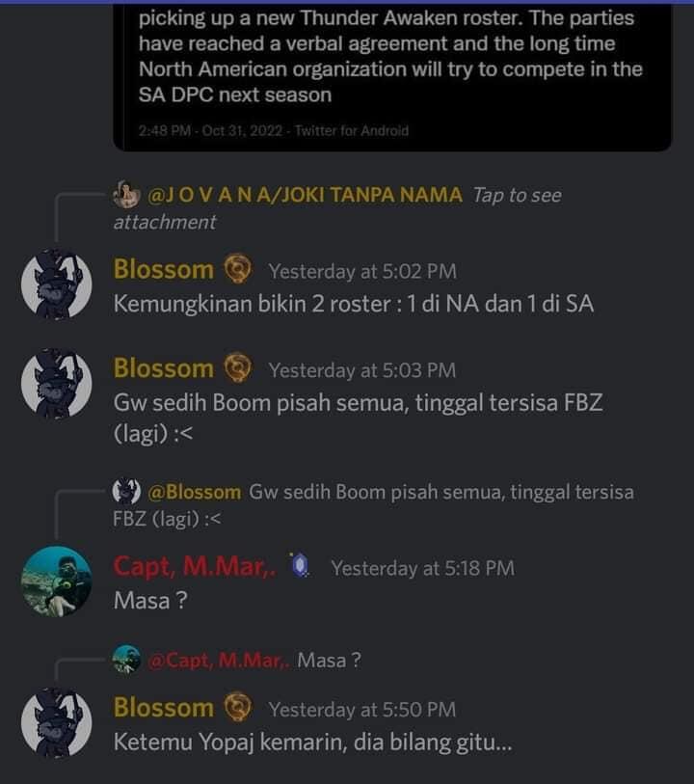694x784 pixels.
Task: Click the tiny avatar in the @Blossom reply preview
Action: click(x=124, y=491)
